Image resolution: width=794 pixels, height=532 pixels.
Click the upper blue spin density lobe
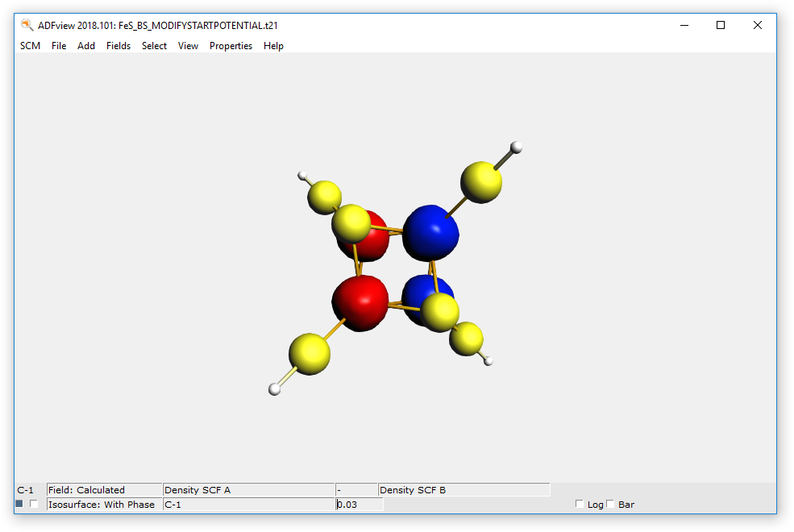click(430, 233)
